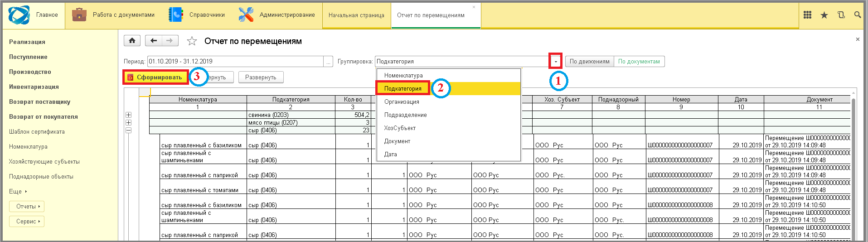The width and height of the screenshot is (868, 242).
Task: Close the Отчет по перемещениям tab
Action: 474,7
